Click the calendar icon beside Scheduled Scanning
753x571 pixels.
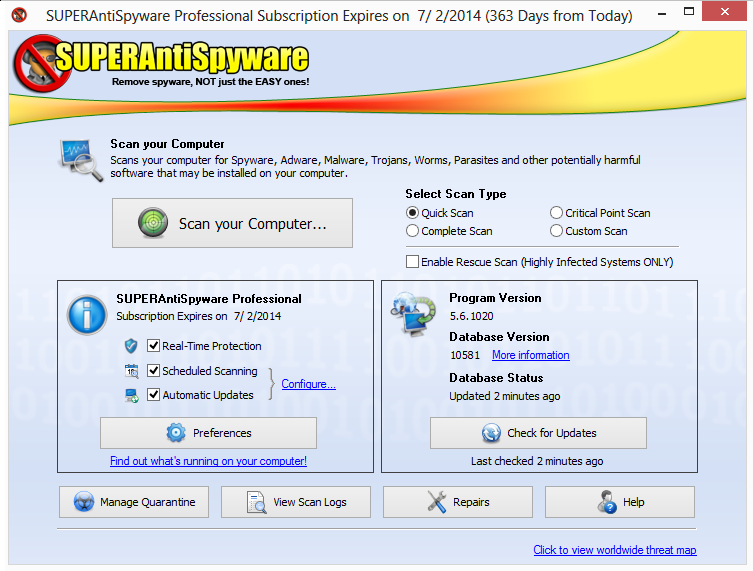point(132,371)
